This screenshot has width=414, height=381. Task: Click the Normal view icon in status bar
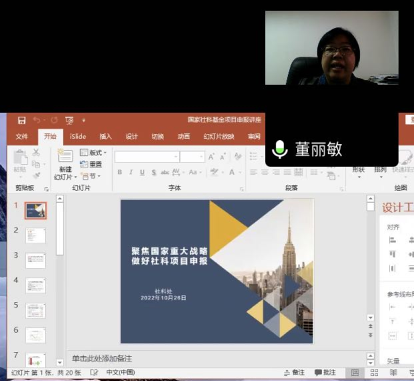tap(355, 373)
